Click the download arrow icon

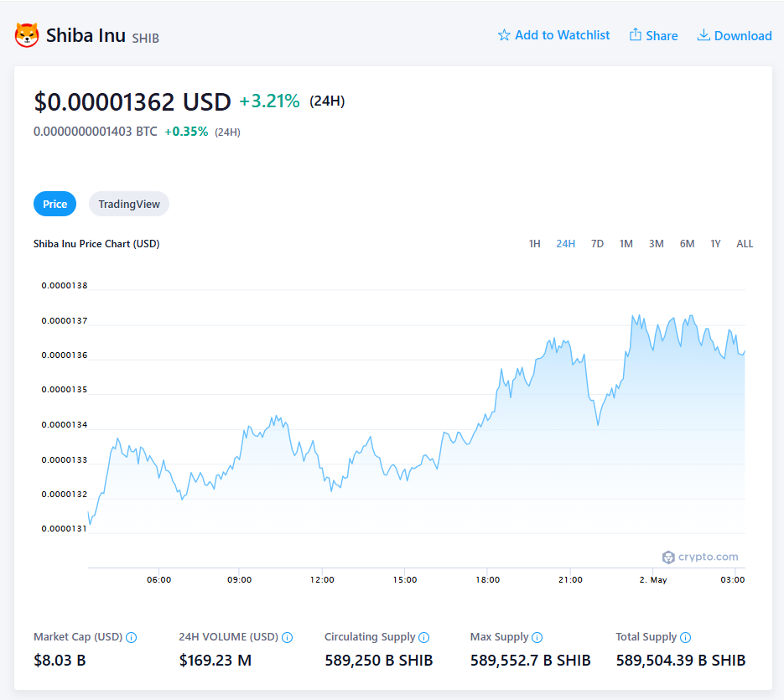tap(704, 34)
